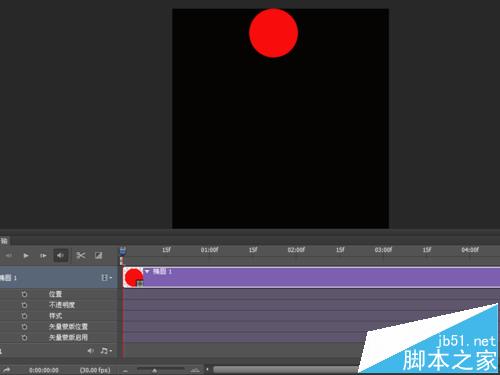Step to the next frame
The image size is (500, 375).
pos(43,256)
